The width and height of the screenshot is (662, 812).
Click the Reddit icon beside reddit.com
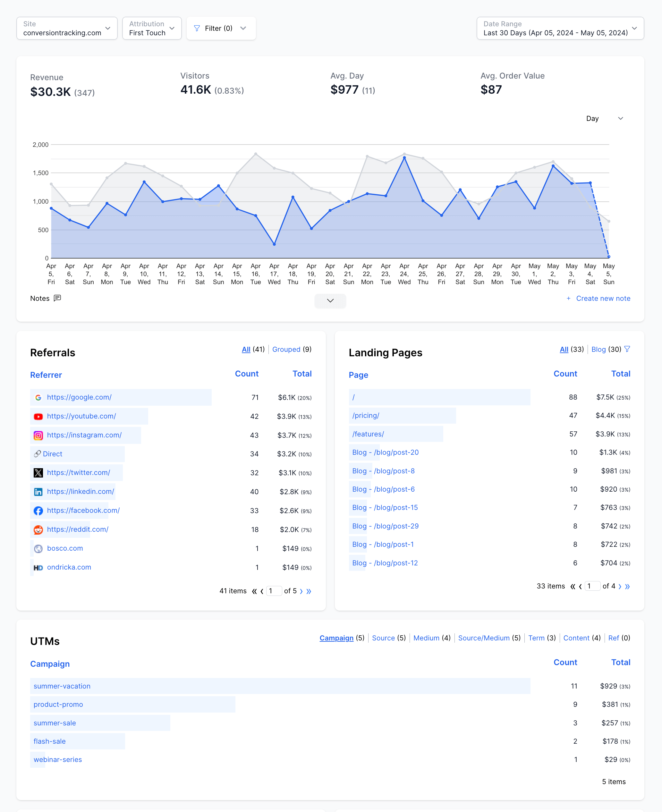coord(38,529)
